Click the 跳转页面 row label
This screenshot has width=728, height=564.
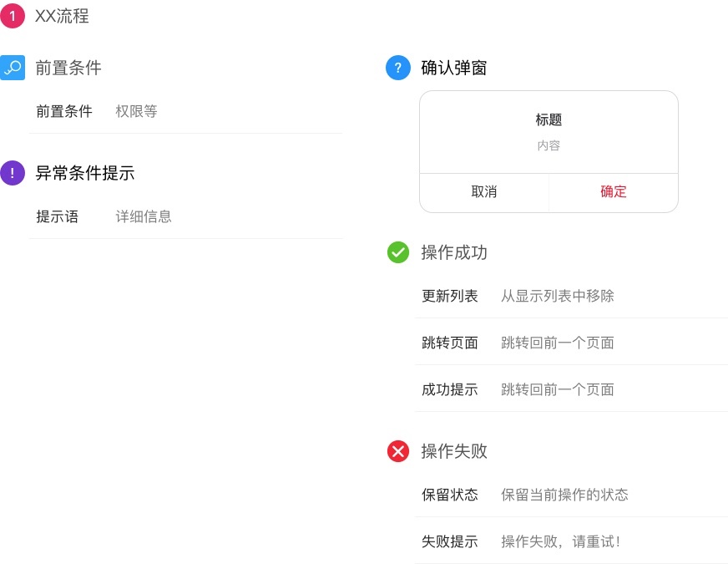tap(450, 343)
